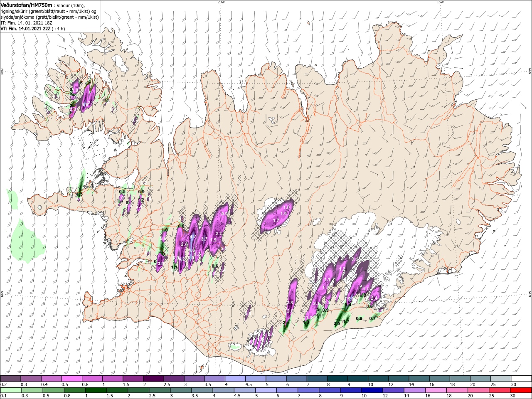Click the Veðurstofan/HM750m title text
The image size is (532, 399).
tap(26, 5)
